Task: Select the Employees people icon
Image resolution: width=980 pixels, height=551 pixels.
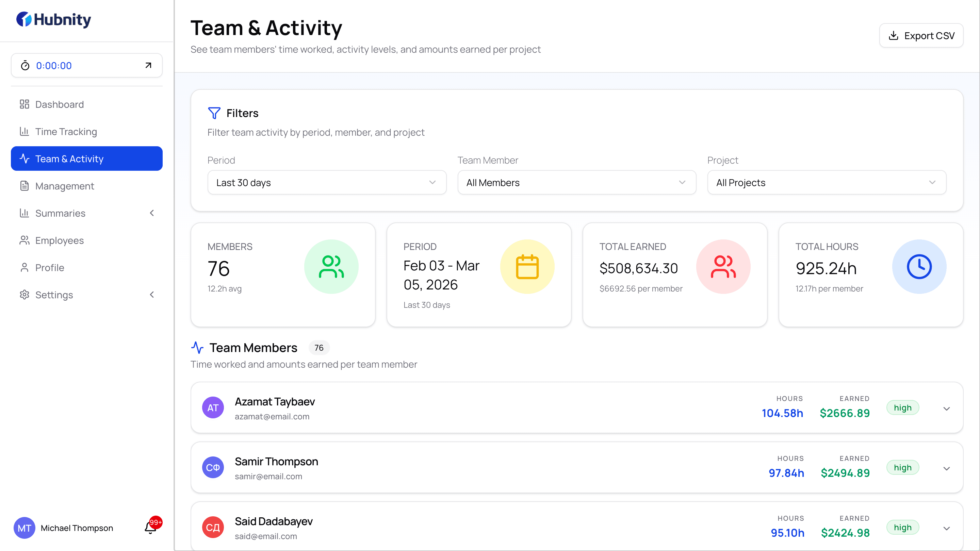Action: tap(24, 240)
